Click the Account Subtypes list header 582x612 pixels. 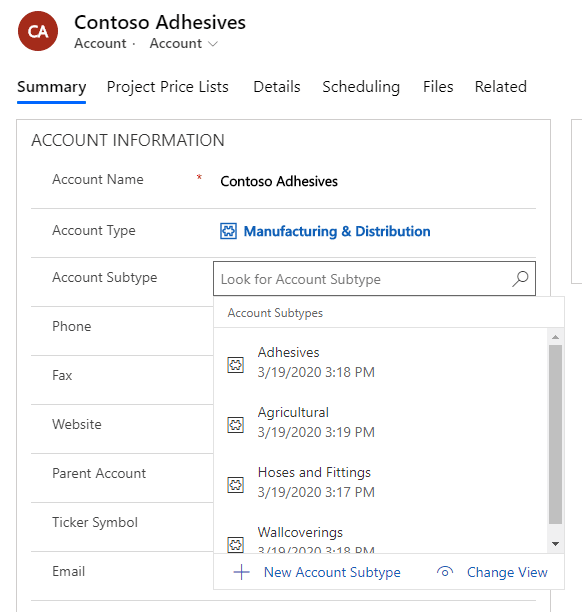(x=275, y=313)
